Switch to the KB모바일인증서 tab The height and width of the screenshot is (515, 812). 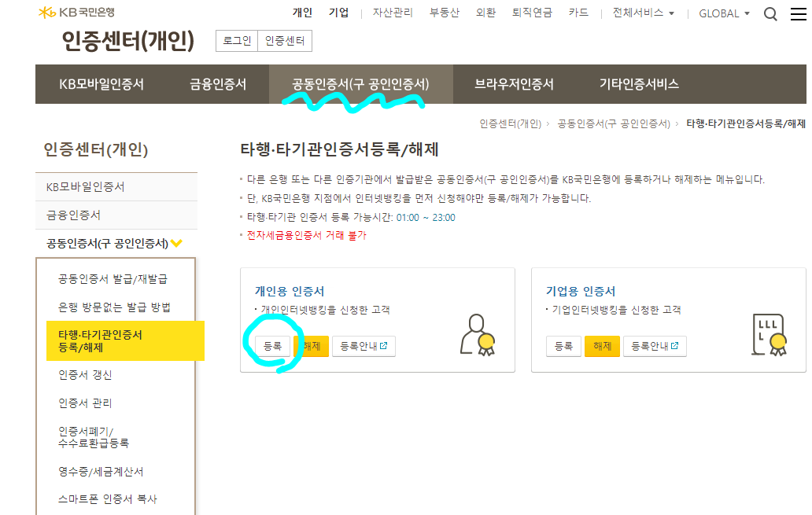click(x=101, y=84)
